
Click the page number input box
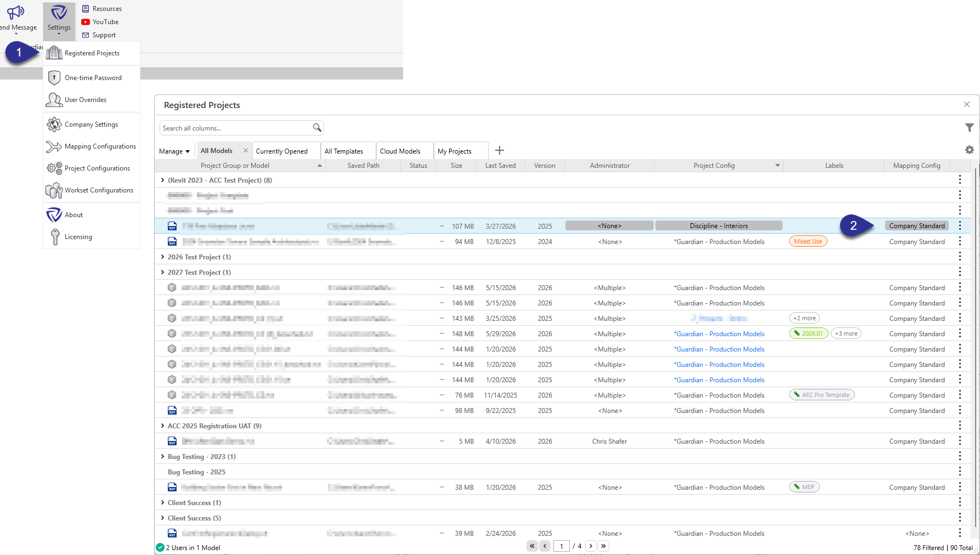tap(561, 546)
